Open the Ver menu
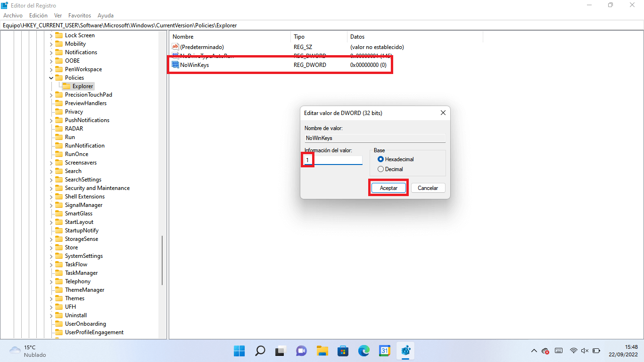 pos(58,16)
